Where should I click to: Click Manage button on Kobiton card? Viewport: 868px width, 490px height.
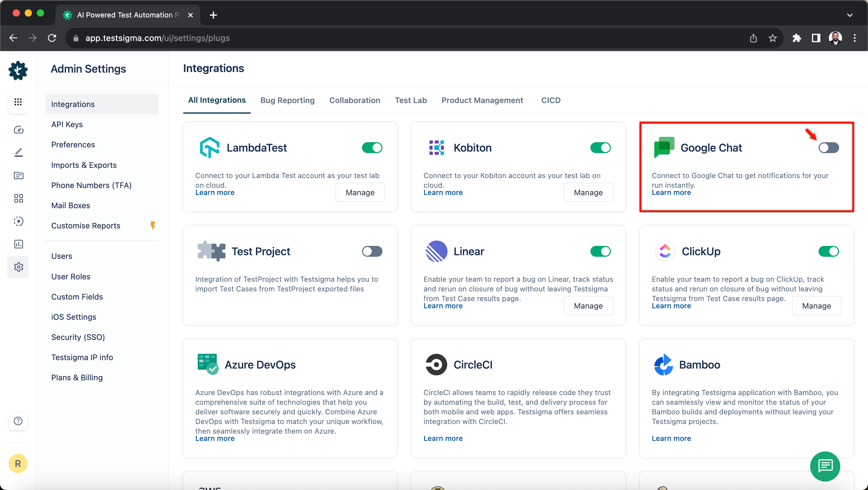588,193
